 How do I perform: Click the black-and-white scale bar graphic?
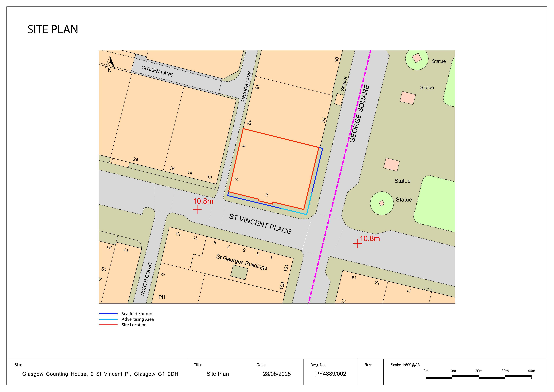(x=479, y=377)
